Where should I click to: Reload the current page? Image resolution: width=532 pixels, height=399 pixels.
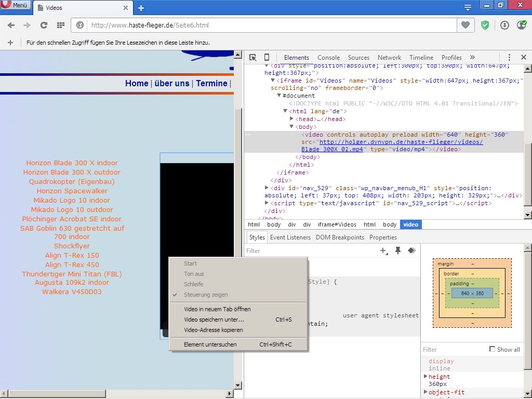pos(44,25)
